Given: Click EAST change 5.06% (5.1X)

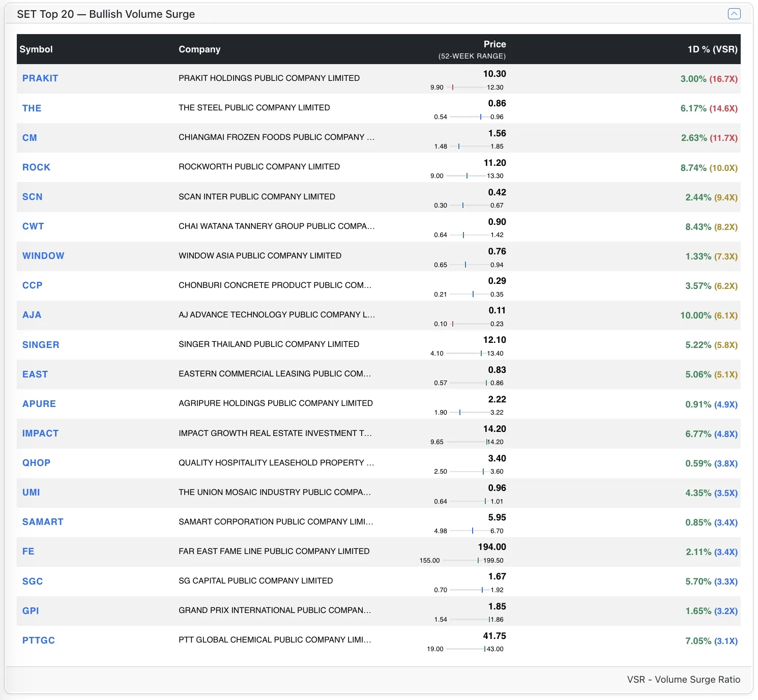Looking at the screenshot, I should tap(711, 374).
